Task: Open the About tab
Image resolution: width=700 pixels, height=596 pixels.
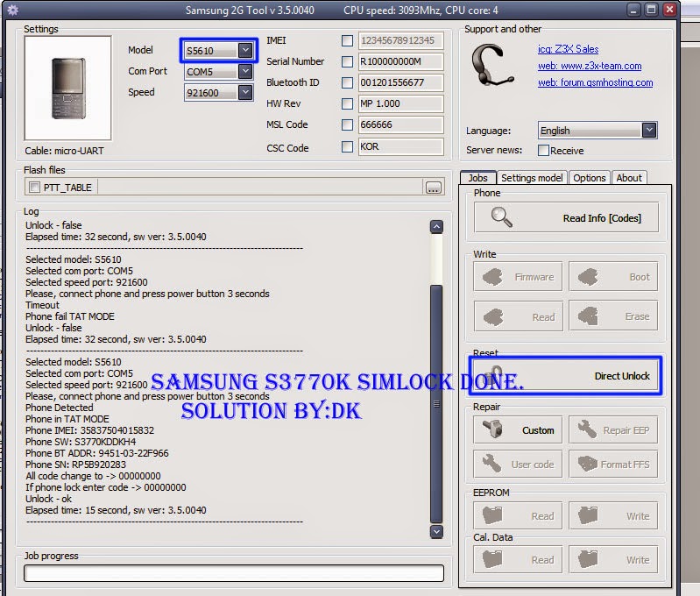Action: 629,178
